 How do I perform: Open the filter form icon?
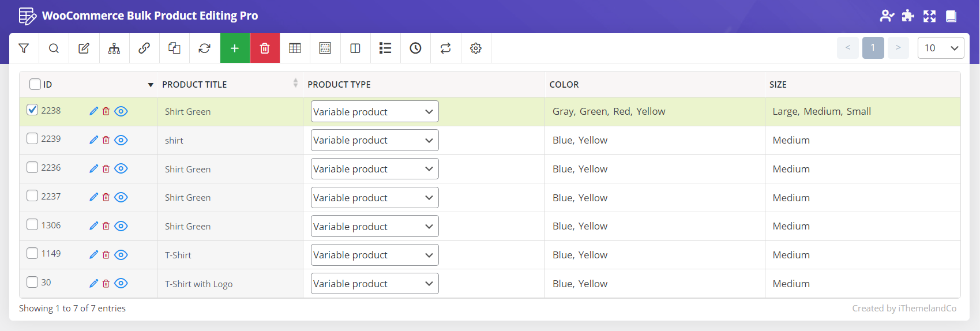click(x=24, y=48)
